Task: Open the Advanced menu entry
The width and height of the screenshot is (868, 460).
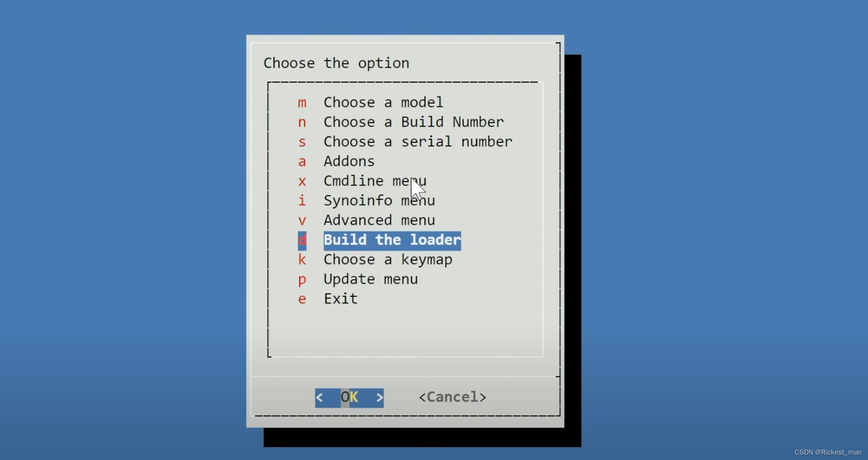Action: coord(379,220)
